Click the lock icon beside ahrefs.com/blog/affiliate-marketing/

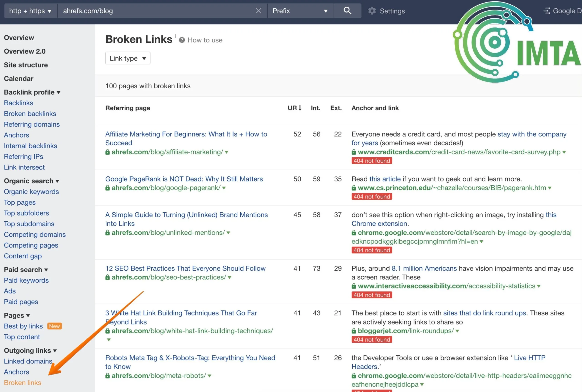[x=108, y=152]
